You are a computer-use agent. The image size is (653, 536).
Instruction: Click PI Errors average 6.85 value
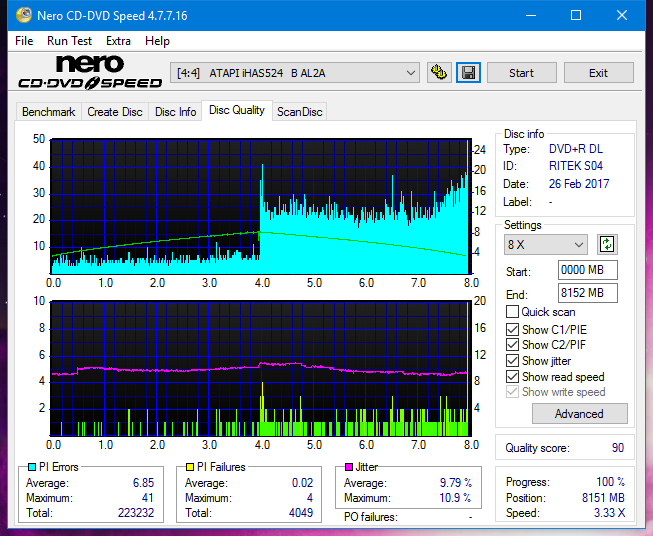pos(143,483)
